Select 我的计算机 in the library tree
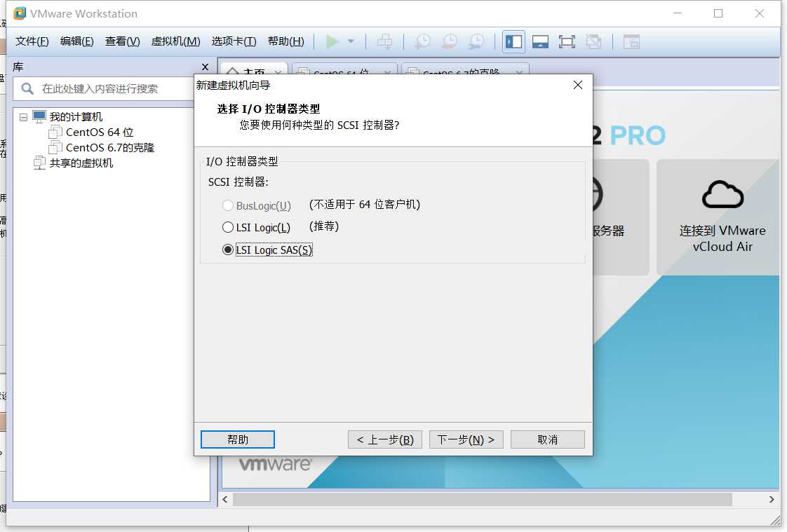Viewport: 787px width, 532px height. [x=76, y=117]
